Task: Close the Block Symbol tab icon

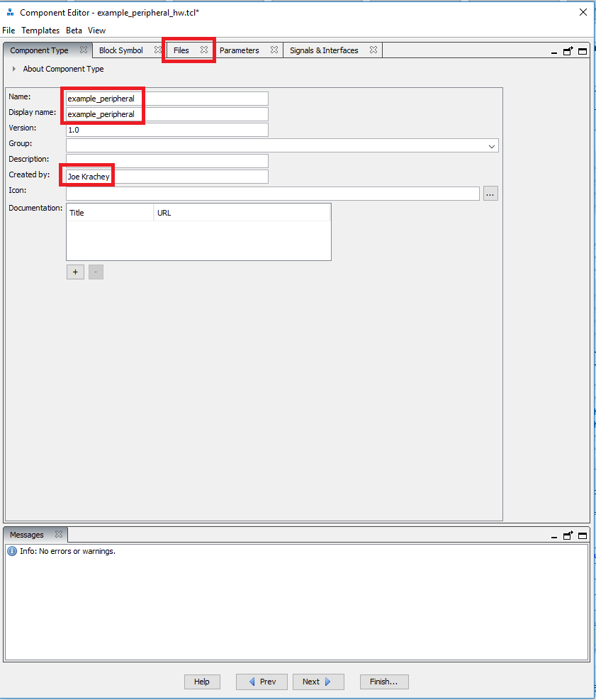Action: click(x=159, y=50)
